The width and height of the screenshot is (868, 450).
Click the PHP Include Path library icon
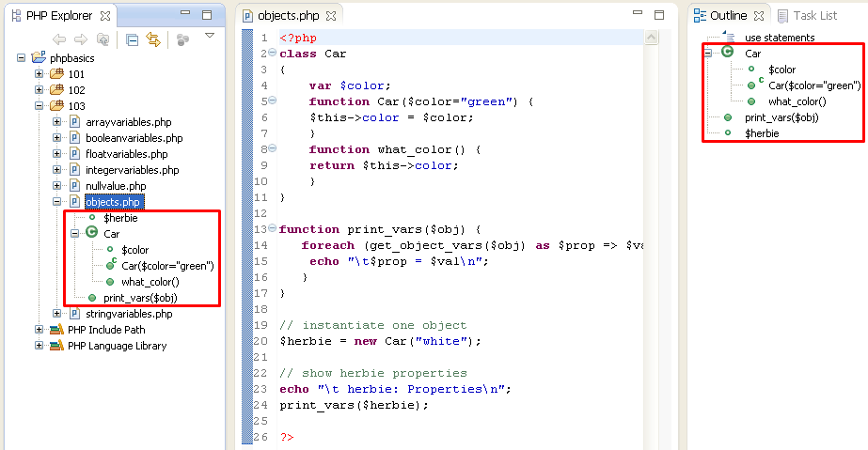coord(56,330)
